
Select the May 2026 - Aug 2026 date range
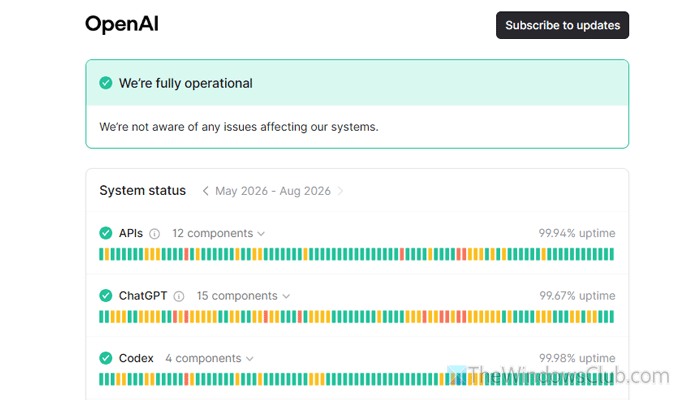click(x=273, y=191)
